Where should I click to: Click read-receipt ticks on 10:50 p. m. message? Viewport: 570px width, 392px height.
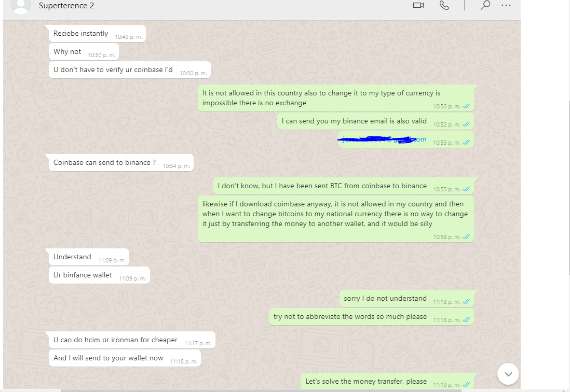[466, 106]
